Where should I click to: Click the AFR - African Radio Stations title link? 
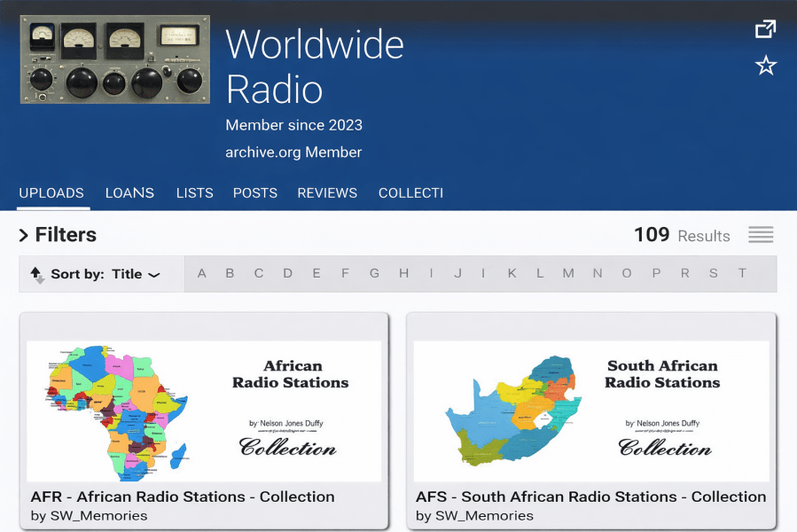pyautogui.click(x=183, y=497)
